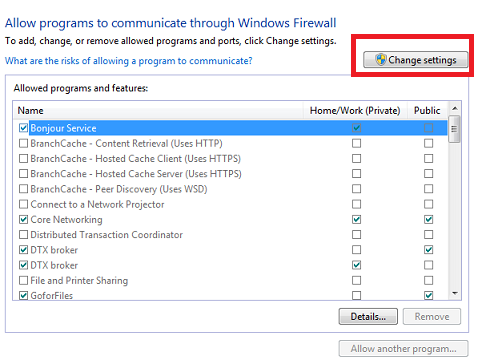Toggle Core Networking Public checkbox
The width and height of the screenshot is (478, 360).
(428, 219)
